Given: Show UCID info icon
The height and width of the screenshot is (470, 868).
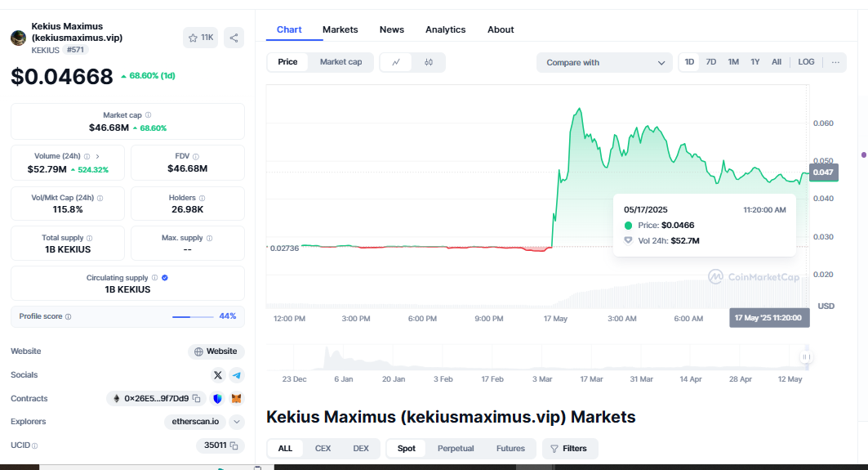Looking at the screenshot, I should 35,445.
